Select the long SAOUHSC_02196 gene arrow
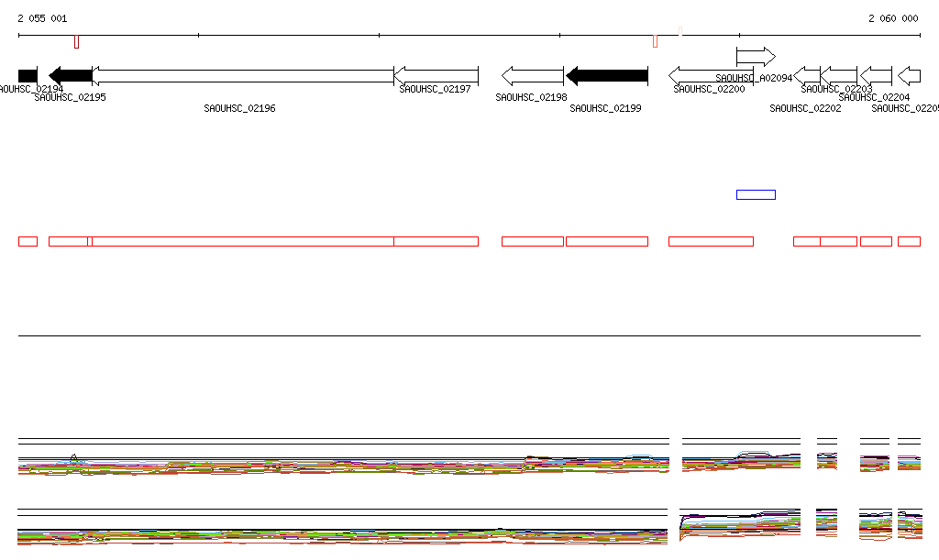939x560 pixels. click(242, 76)
